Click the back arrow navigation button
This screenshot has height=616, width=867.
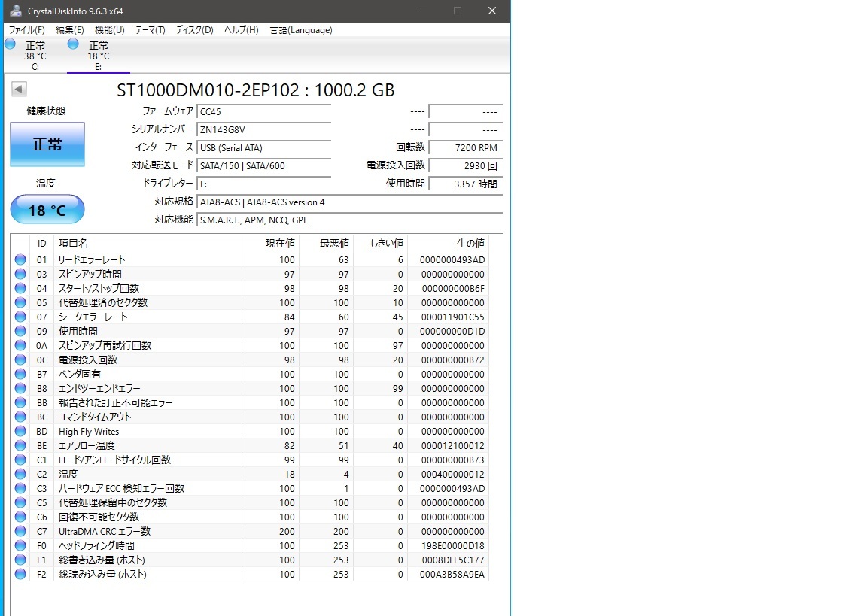point(18,89)
